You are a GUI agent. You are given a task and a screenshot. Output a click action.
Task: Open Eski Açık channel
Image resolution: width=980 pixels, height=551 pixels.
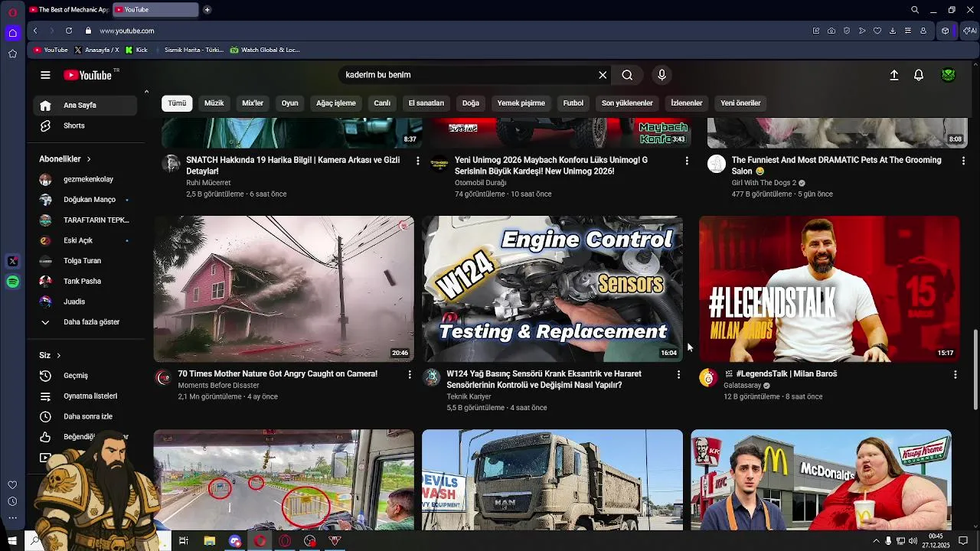click(86, 240)
